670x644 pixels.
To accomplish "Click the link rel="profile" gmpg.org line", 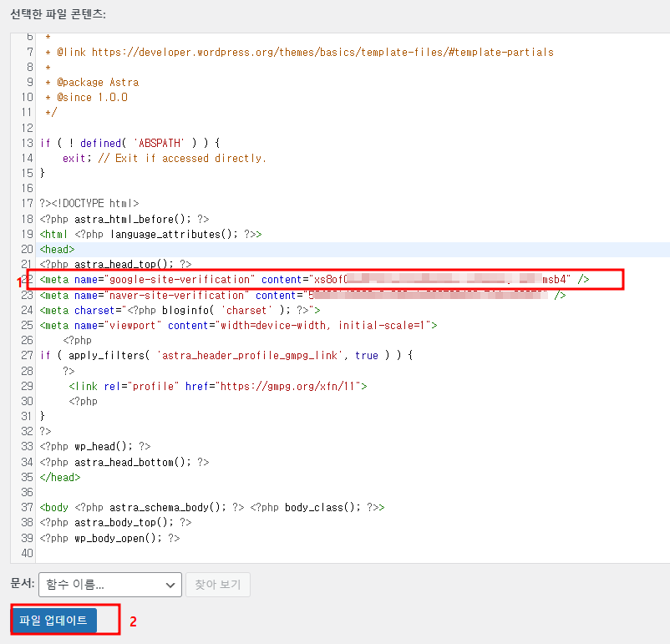I will tap(218, 386).
